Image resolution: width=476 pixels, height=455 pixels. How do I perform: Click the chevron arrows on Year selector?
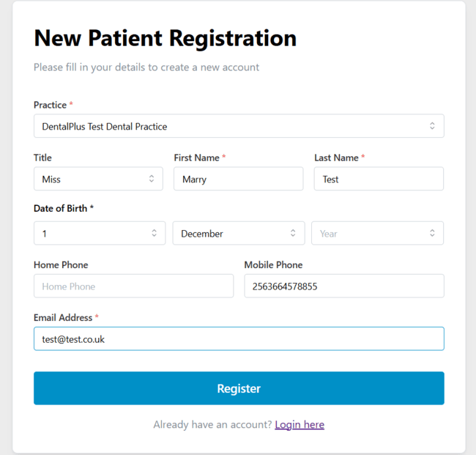(x=432, y=233)
